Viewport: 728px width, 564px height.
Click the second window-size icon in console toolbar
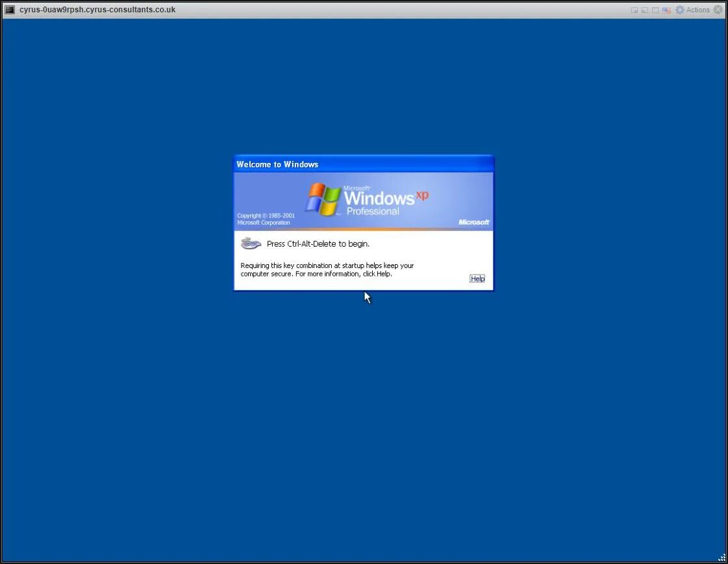(645, 10)
